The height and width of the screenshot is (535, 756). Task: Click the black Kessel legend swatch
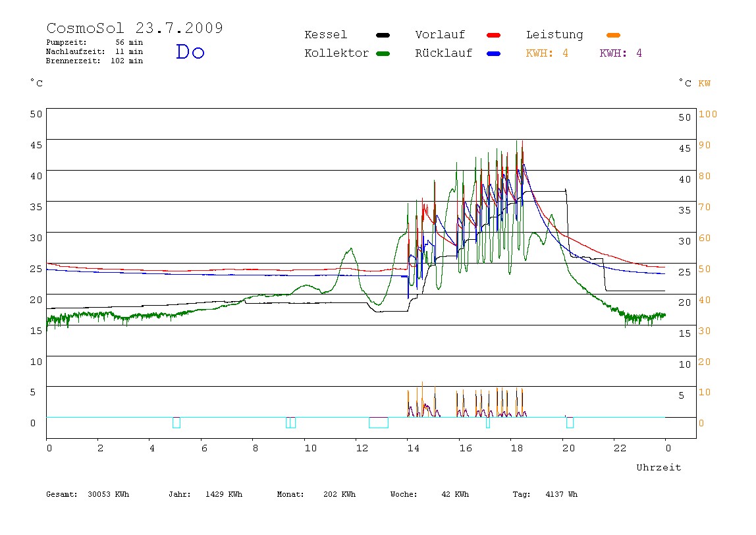click(x=383, y=35)
